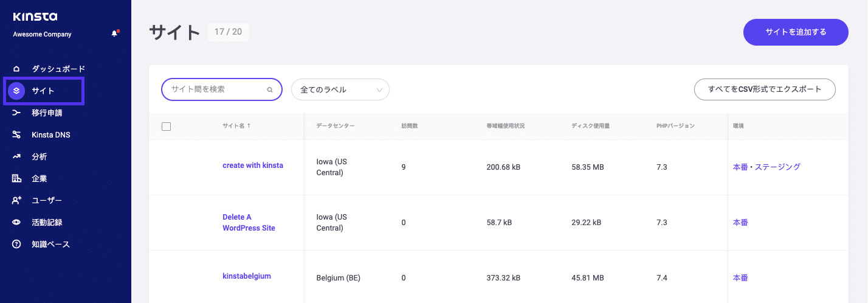Click the サイトを追加する button
Viewport: 868px width, 303px height.
tap(795, 32)
